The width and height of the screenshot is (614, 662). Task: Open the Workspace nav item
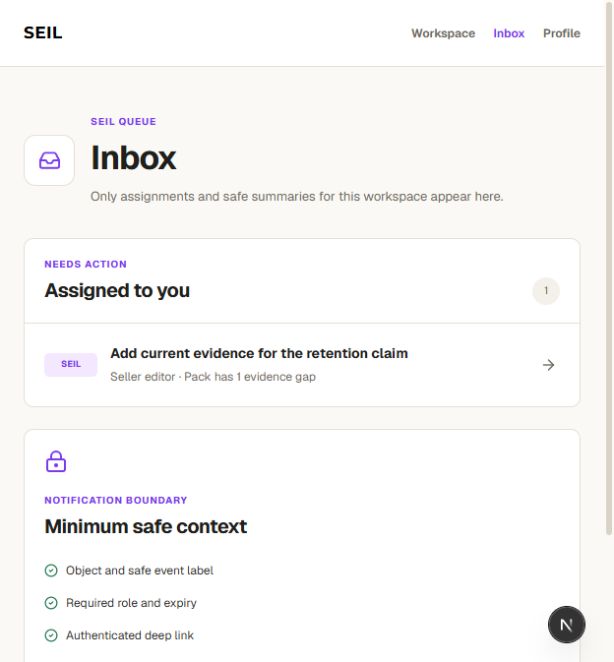point(443,33)
